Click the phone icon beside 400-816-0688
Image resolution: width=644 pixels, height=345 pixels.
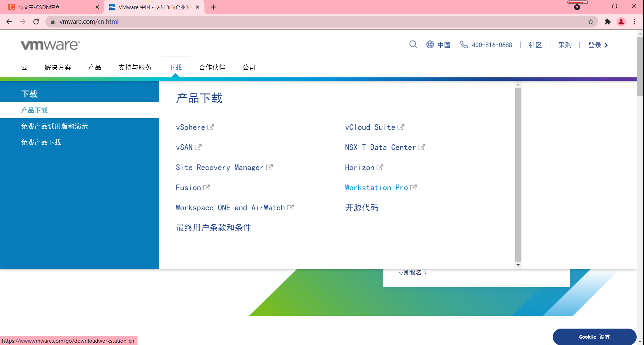464,45
